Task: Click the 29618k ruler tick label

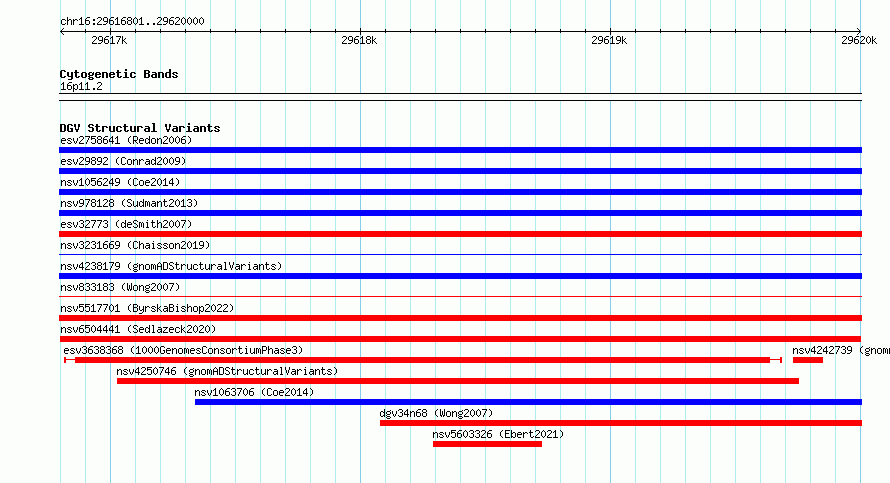Action: 359,40
